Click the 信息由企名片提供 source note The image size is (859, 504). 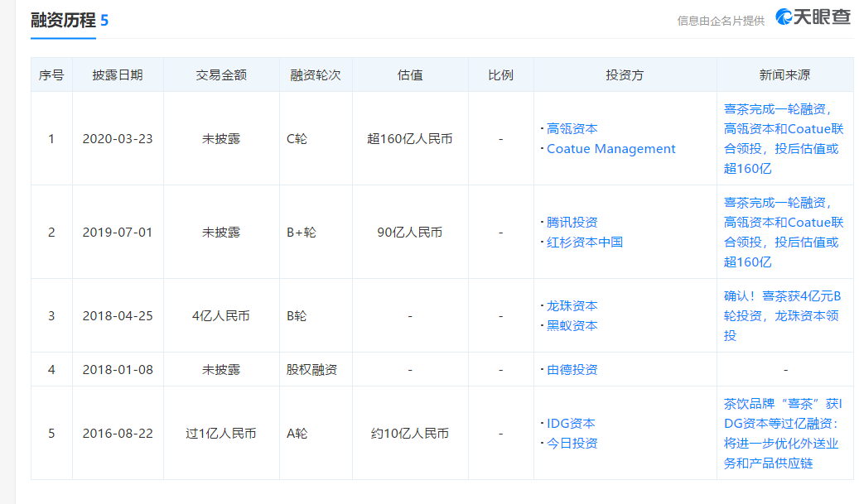tap(721, 21)
